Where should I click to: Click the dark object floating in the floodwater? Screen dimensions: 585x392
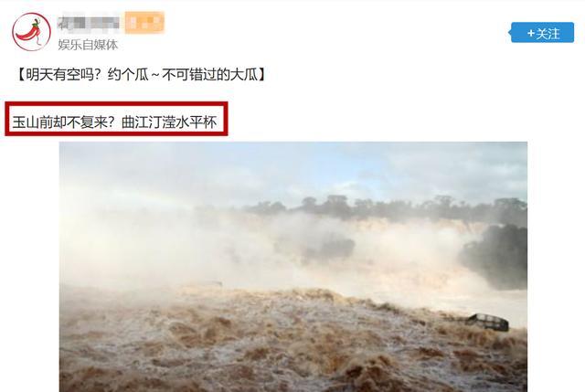488,322
